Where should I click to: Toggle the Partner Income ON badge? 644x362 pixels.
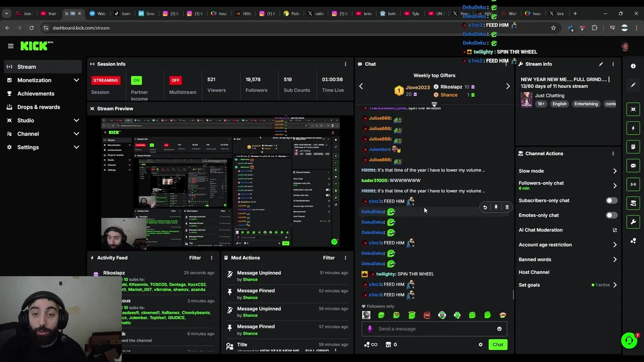point(136,80)
